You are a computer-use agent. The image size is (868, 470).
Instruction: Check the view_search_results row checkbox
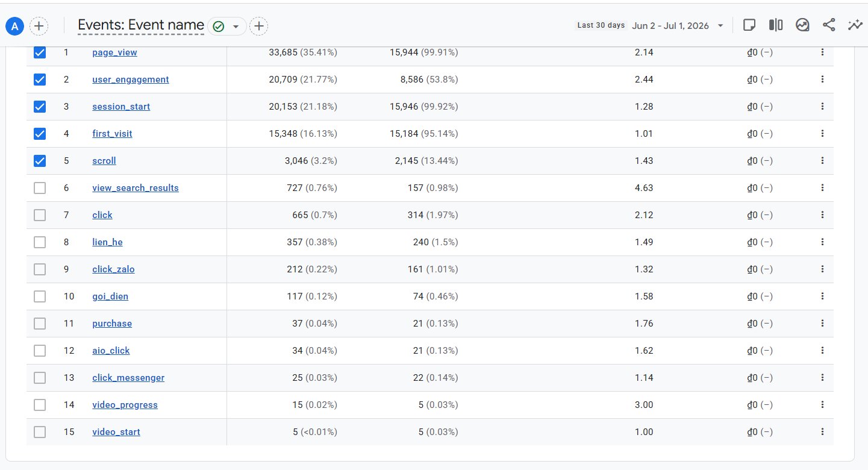coord(40,188)
